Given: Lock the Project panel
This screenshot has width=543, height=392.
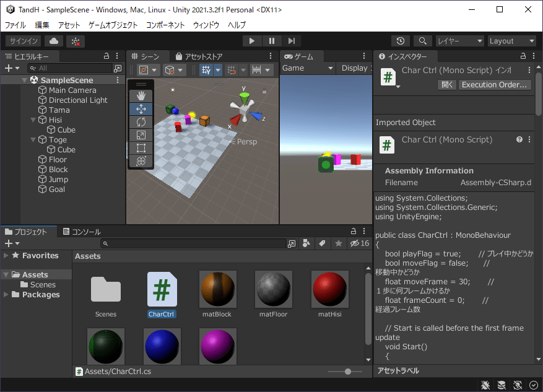Looking at the screenshot, I should click(354, 231).
